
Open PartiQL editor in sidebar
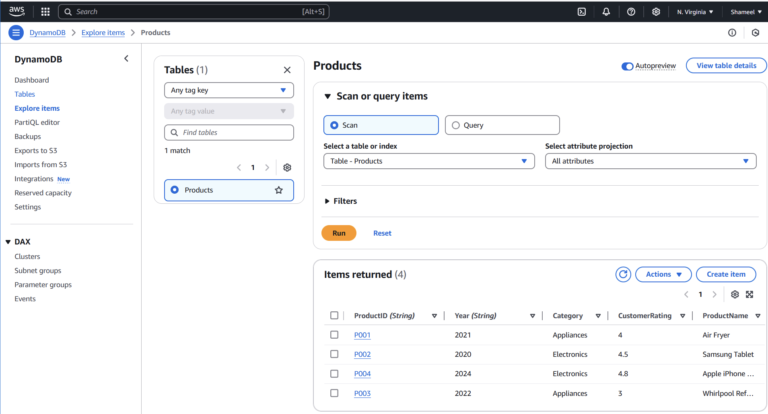tap(37, 122)
